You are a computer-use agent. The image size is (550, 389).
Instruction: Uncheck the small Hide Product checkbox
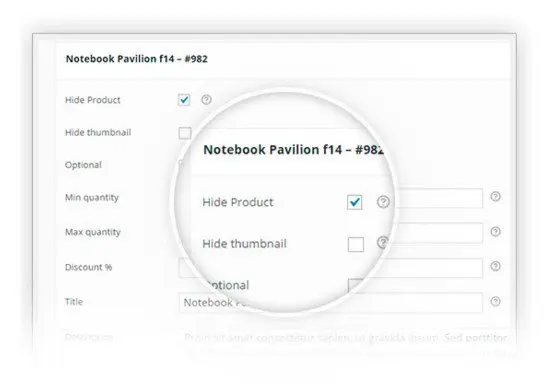tap(184, 100)
